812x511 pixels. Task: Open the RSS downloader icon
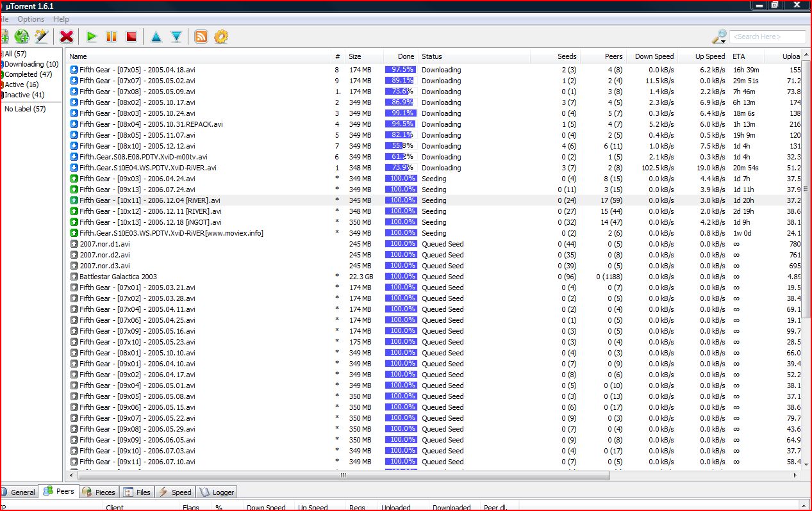(201, 36)
